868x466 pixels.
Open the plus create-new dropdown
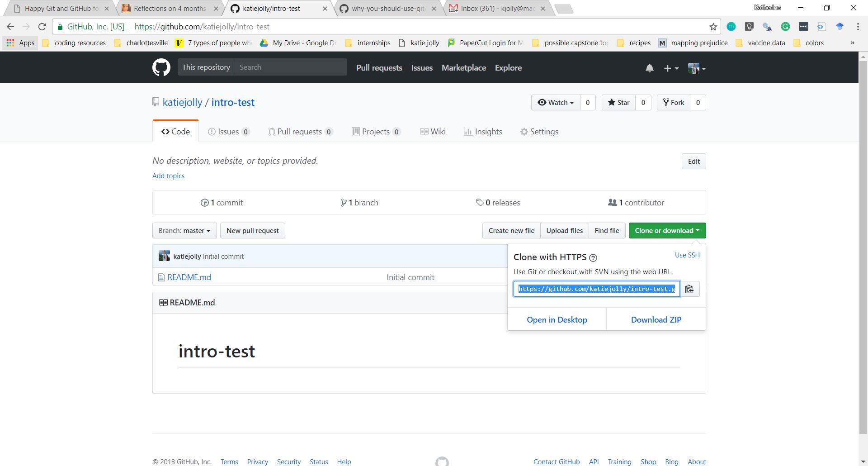[x=671, y=68]
